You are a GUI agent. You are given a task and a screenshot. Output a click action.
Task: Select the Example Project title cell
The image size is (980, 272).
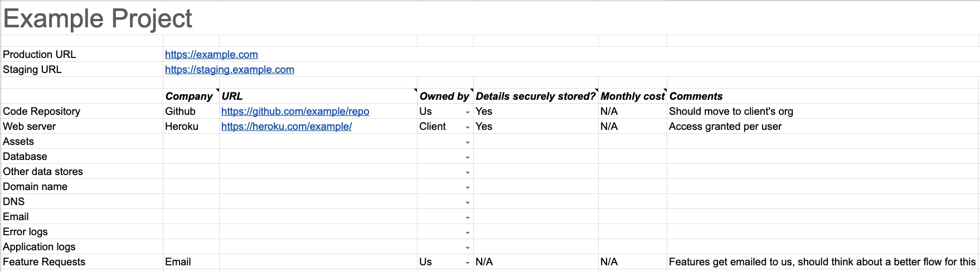[x=98, y=18]
